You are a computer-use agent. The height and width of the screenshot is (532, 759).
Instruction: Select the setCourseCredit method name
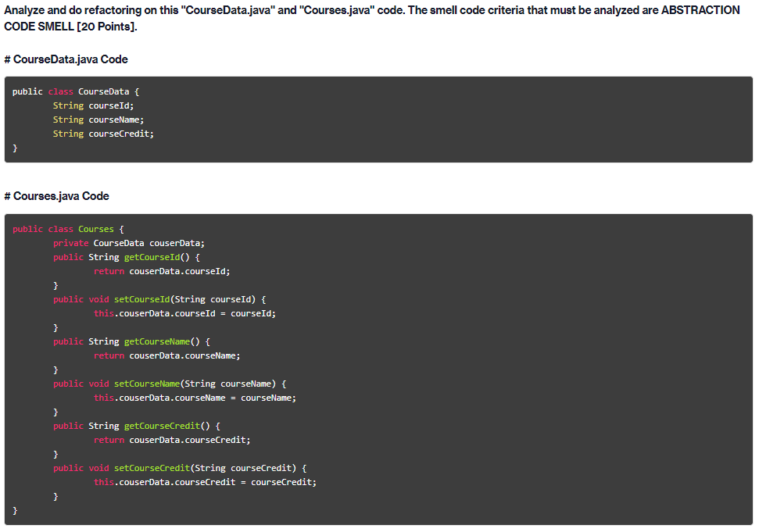tap(152, 467)
